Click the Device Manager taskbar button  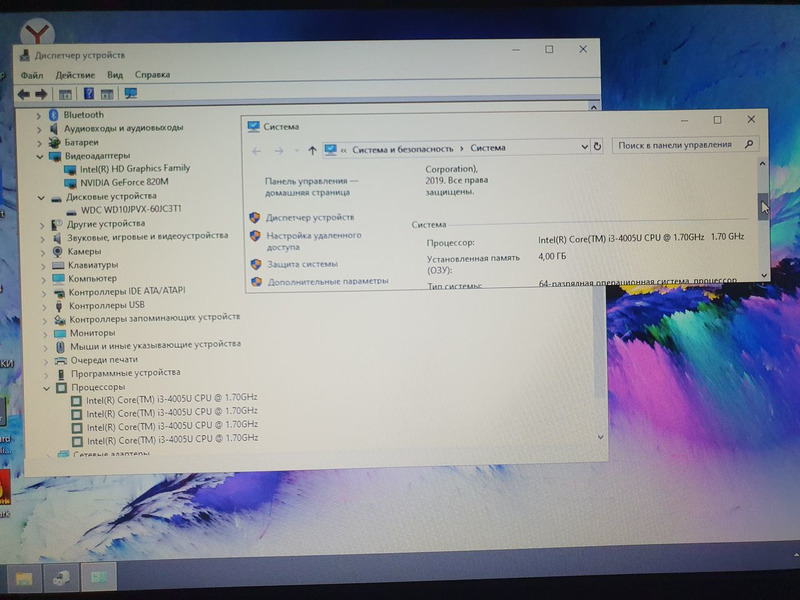point(61,578)
